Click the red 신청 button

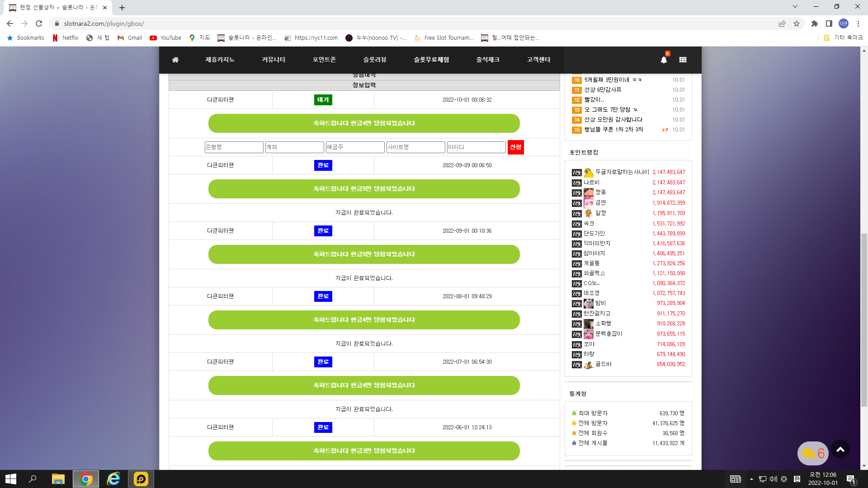(516, 147)
